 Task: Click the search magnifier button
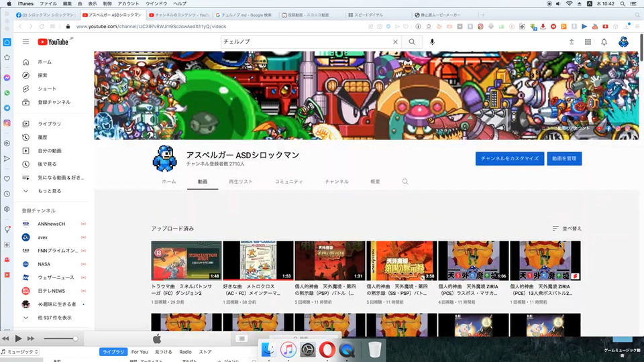412,42
